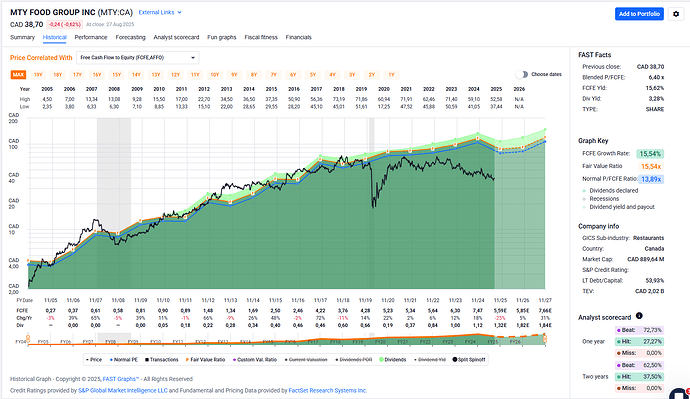Open the settings gear icon

click(x=676, y=14)
